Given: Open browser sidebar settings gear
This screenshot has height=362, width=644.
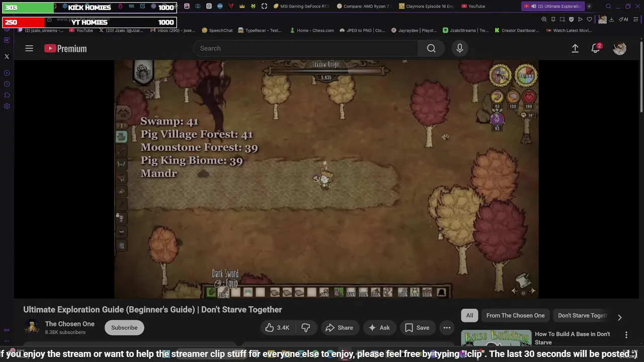Looking at the screenshot, I should pyautogui.click(x=7, y=106).
